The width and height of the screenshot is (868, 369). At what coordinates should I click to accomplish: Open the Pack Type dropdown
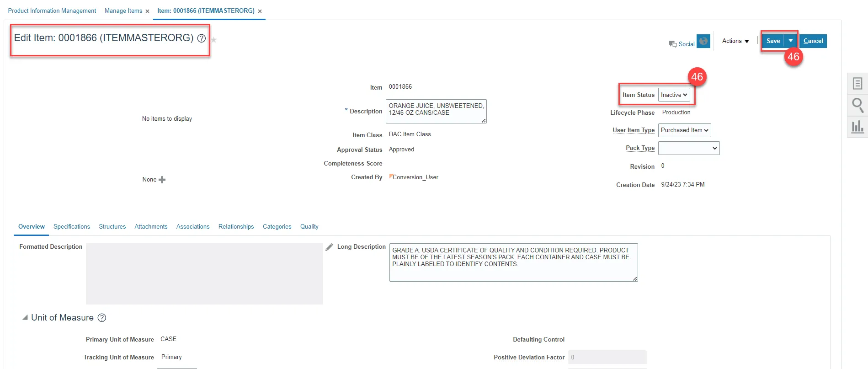(689, 148)
